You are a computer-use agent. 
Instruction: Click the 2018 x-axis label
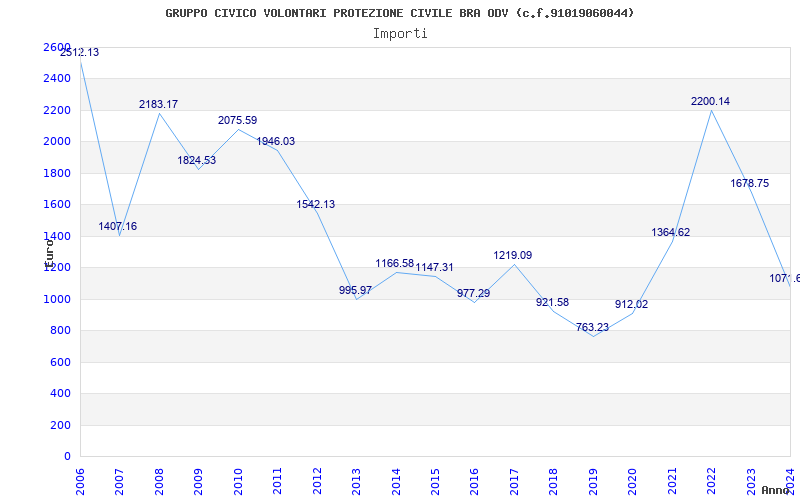tap(554, 482)
